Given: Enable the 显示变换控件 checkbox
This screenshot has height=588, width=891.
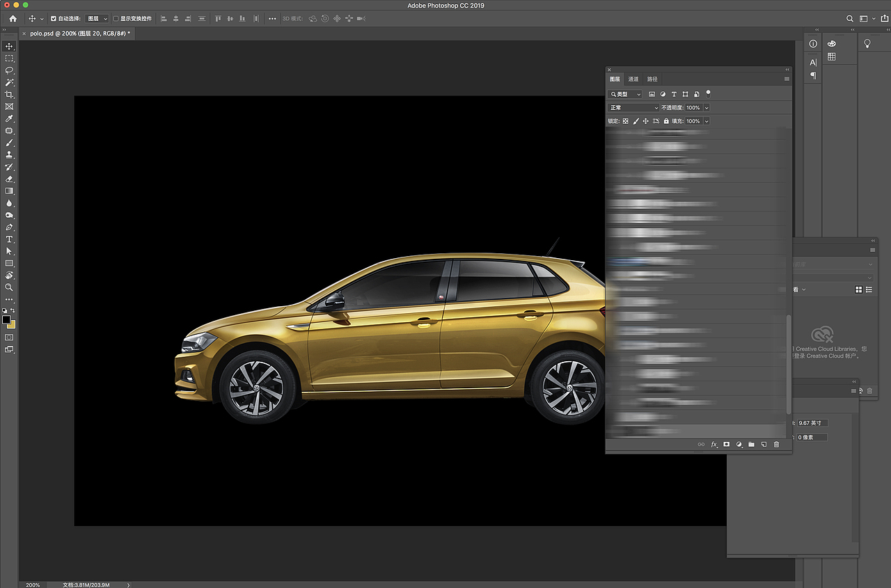Looking at the screenshot, I should tap(116, 19).
